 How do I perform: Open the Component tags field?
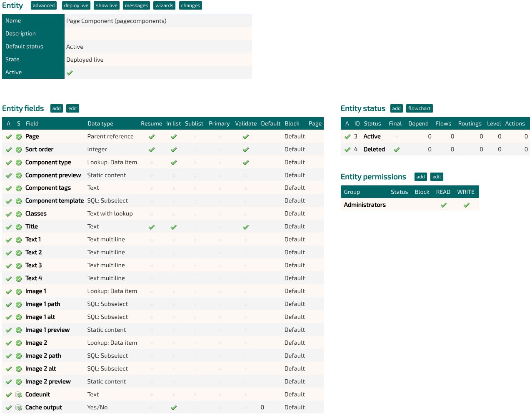[x=48, y=188]
